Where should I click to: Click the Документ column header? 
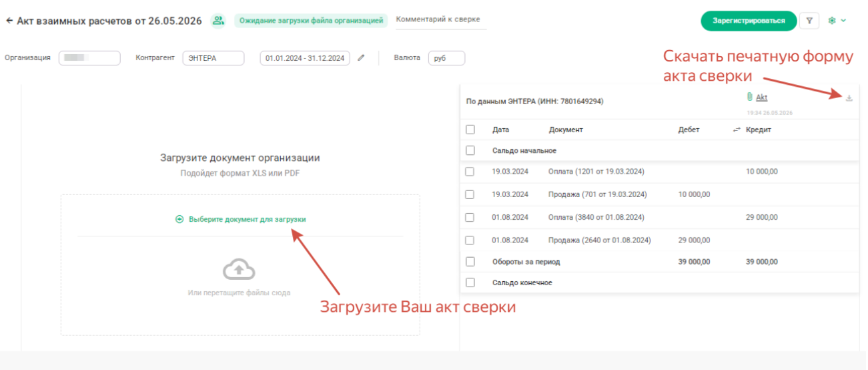click(x=566, y=130)
